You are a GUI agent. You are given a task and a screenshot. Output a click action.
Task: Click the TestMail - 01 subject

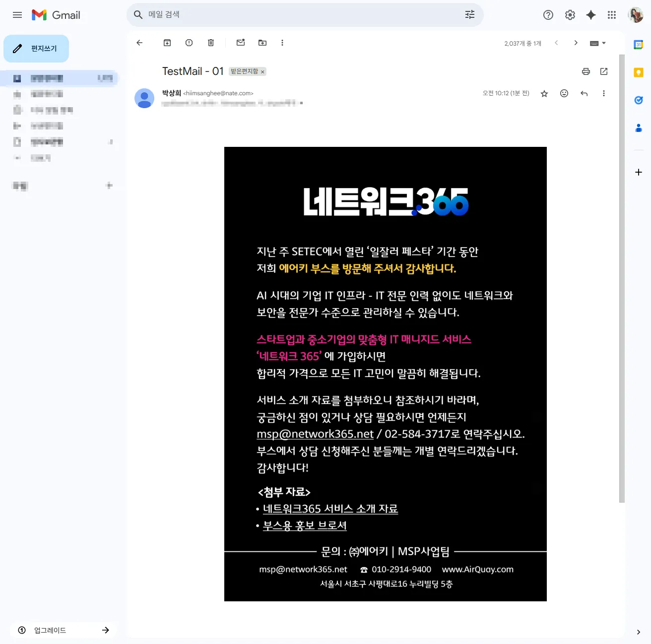coord(193,71)
